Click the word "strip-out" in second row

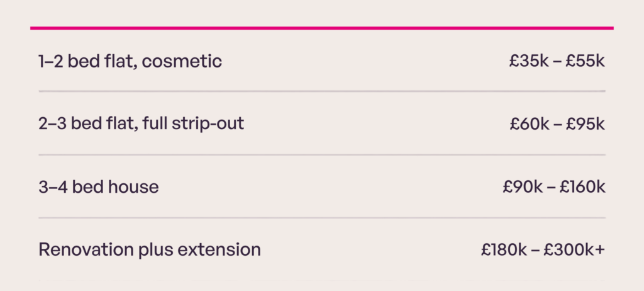pos(208,124)
